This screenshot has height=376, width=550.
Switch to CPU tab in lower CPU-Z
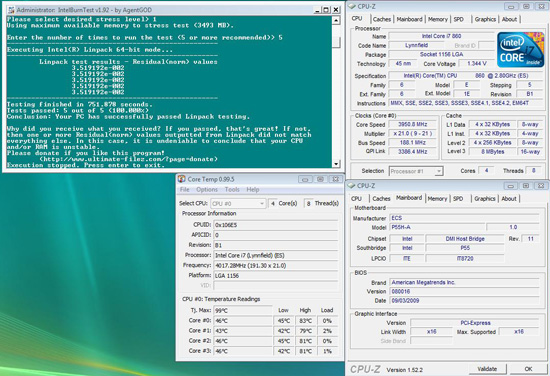coord(356,199)
